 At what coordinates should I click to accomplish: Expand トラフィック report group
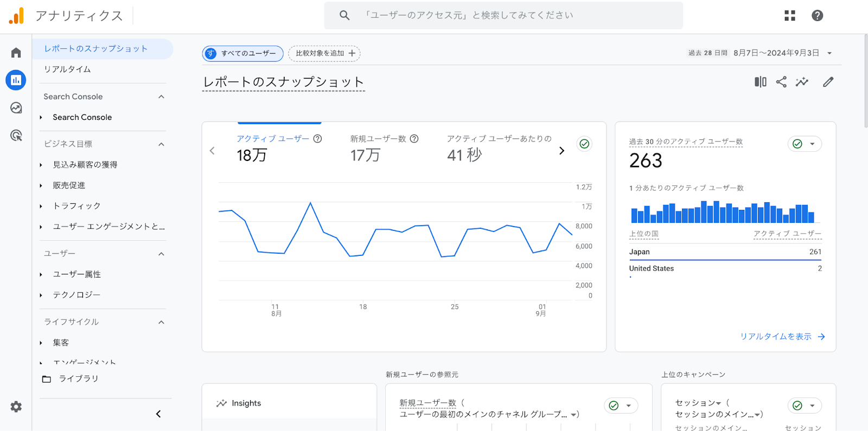point(41,206)
